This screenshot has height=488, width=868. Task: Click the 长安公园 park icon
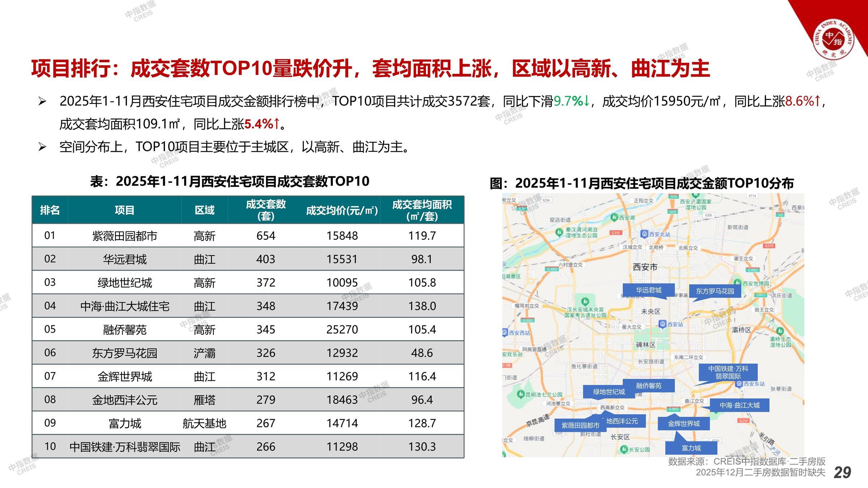tap(624, 449)
